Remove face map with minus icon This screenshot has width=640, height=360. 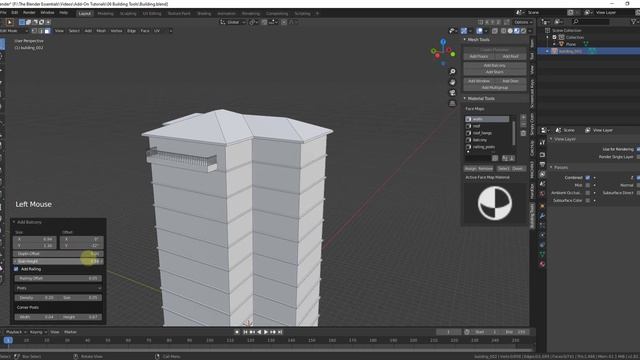pos(523,124)
